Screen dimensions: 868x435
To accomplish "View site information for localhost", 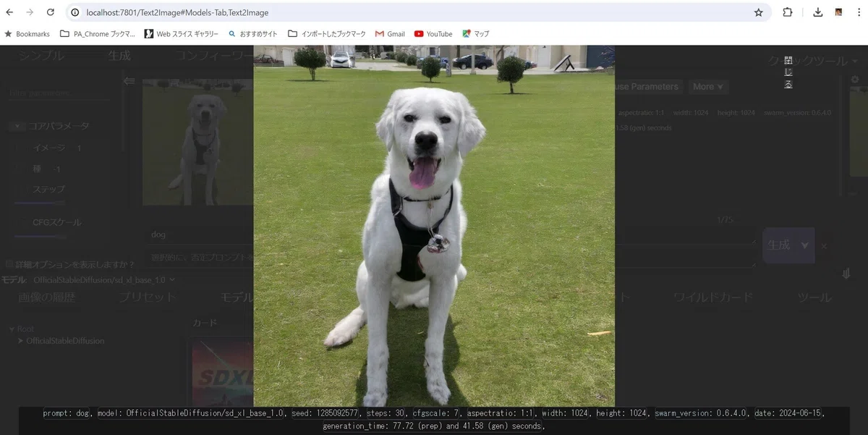I will [x=75, y=12].
